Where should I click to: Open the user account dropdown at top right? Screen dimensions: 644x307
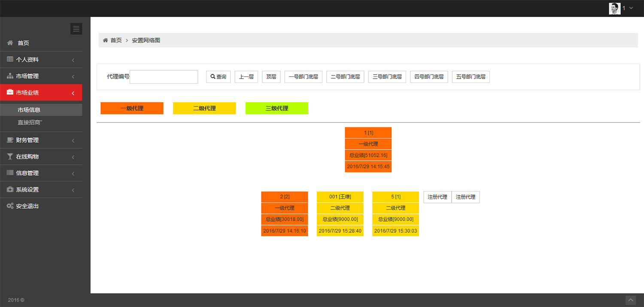click(x=621, y=8)
